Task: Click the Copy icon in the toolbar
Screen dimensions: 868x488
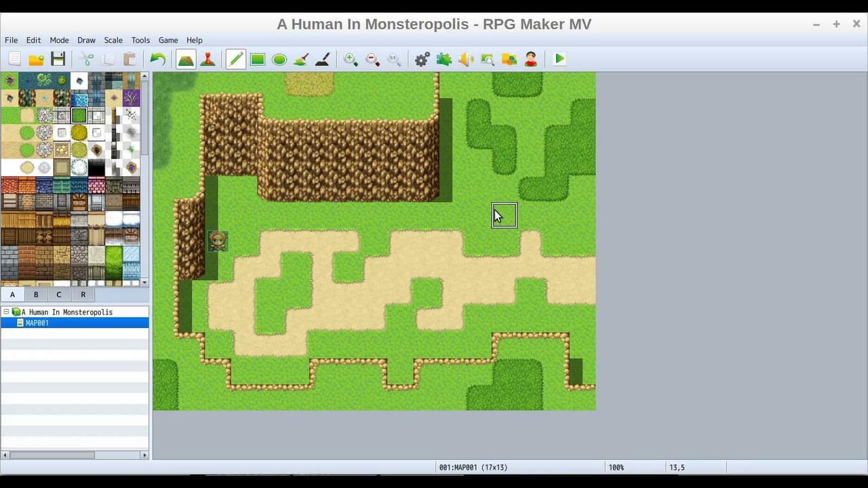Action: 108,59
